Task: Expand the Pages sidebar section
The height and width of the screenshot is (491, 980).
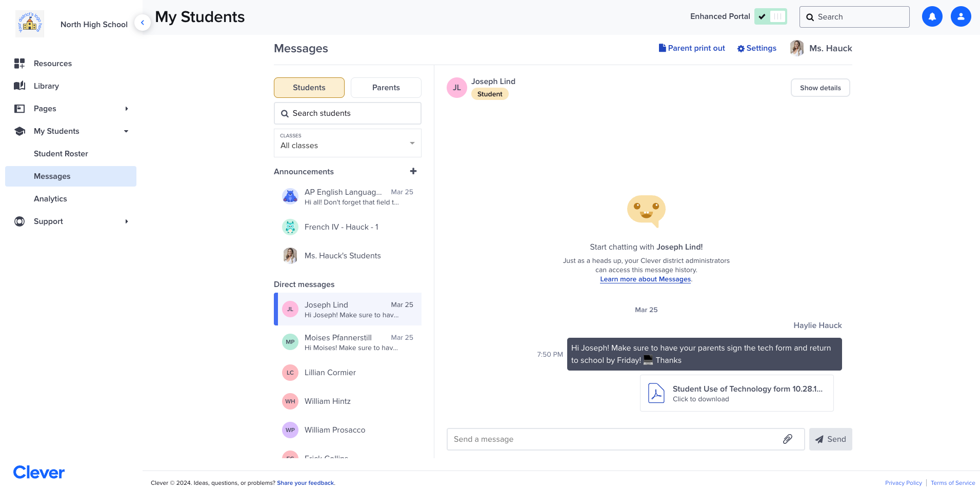Action: pos(126,108)
